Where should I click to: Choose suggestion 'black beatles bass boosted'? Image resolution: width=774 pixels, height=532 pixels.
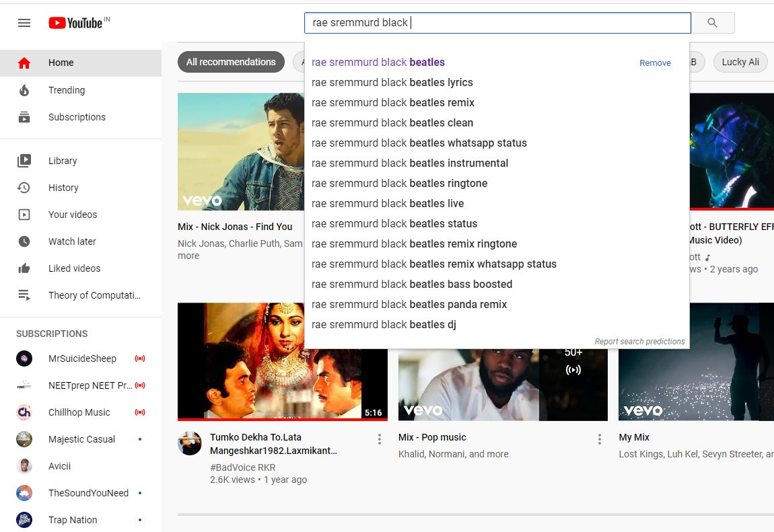point(497,284)
